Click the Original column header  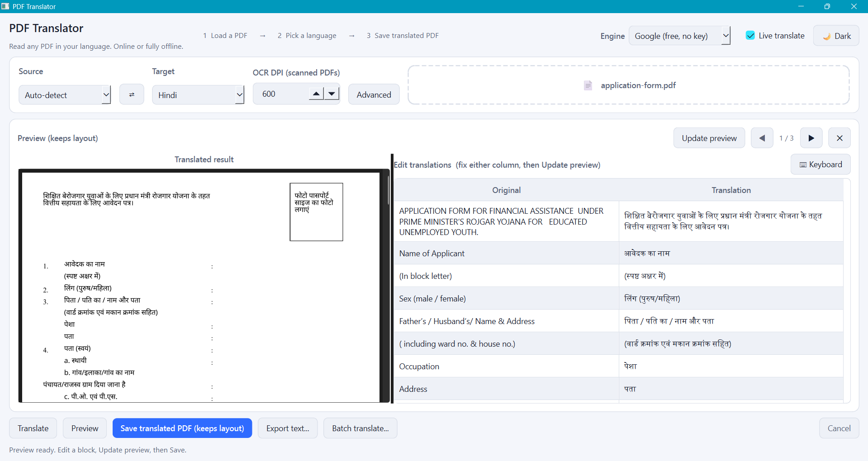tap(506, 190)
